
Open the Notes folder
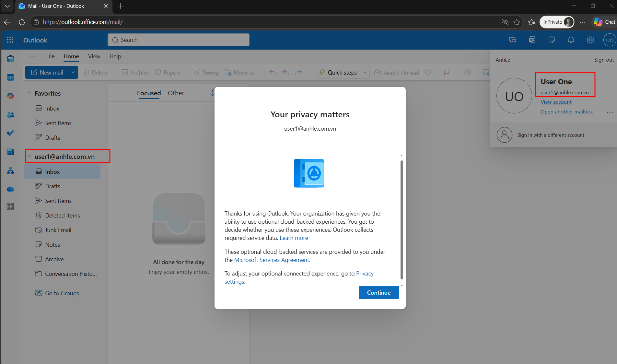pyautogui.click(x=63, y=244)
